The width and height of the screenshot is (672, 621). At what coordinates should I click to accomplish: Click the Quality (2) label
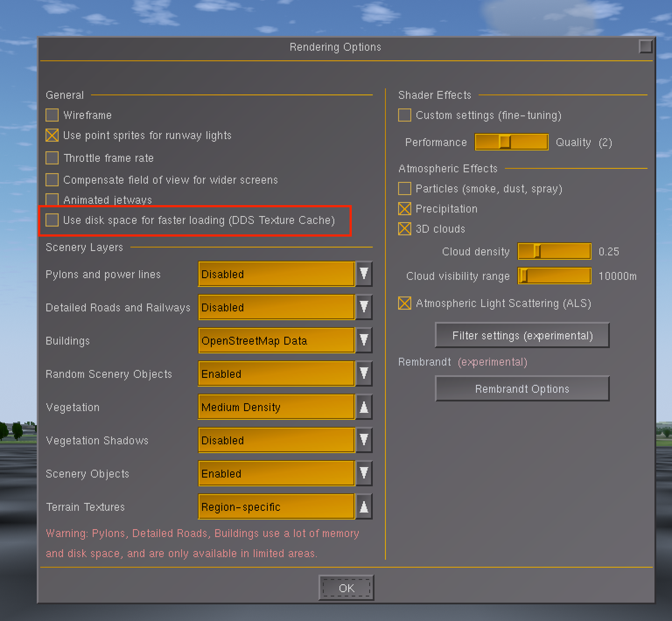pyautogui.click(x=584, y=143)
